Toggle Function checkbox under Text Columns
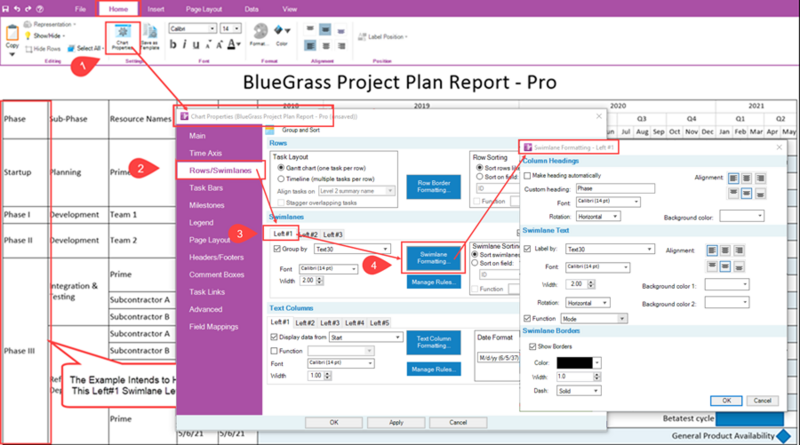 [274, 351]
